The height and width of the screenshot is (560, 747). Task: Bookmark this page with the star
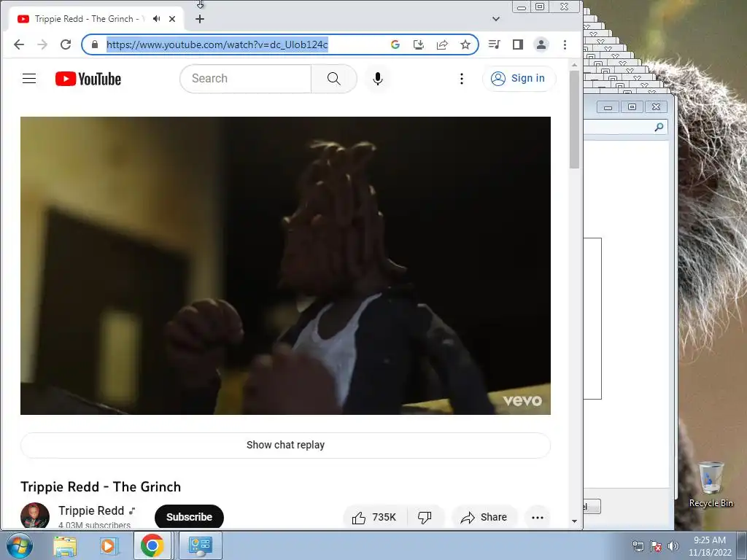click(465, 44)
